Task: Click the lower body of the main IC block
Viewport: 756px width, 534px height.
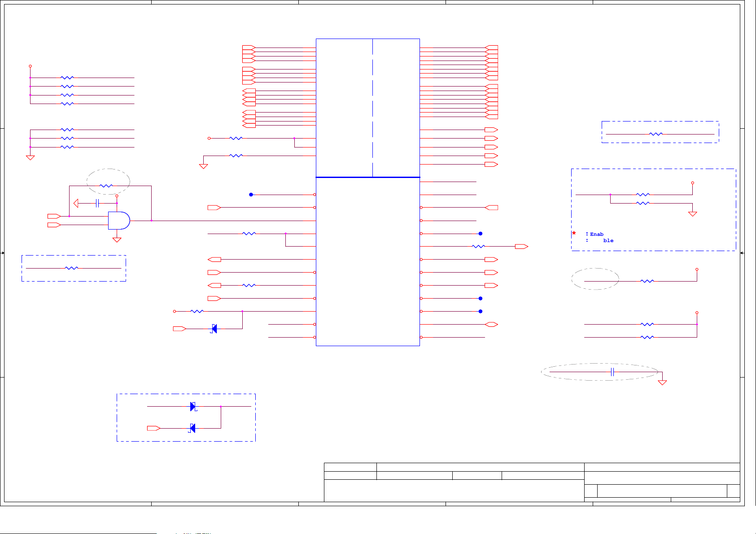Action: click(368, 262)
